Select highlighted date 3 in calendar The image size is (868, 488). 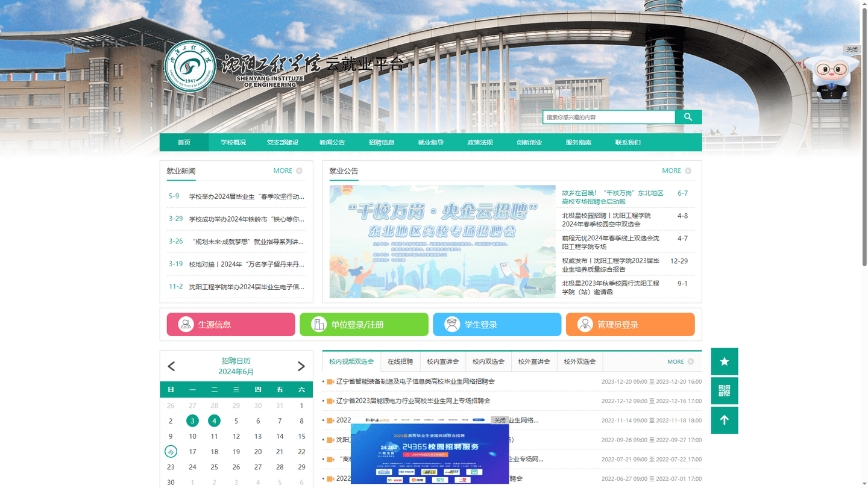[192, 421]
